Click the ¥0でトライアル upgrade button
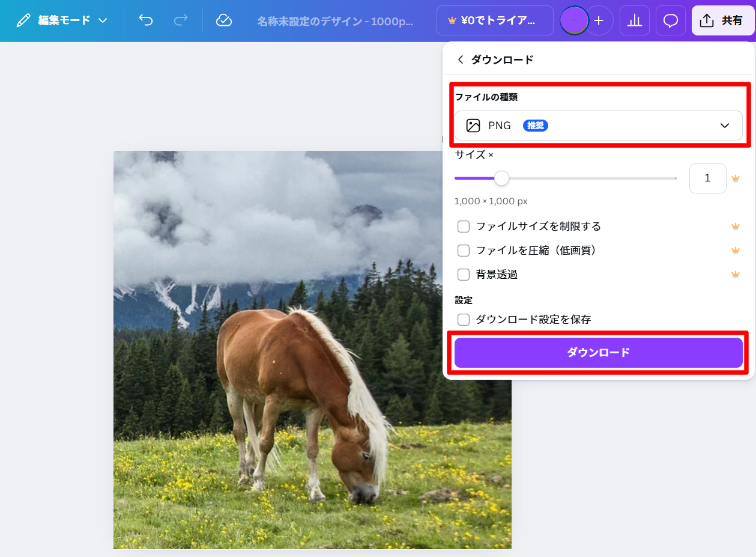756x557 pixels. pos(495,21)
